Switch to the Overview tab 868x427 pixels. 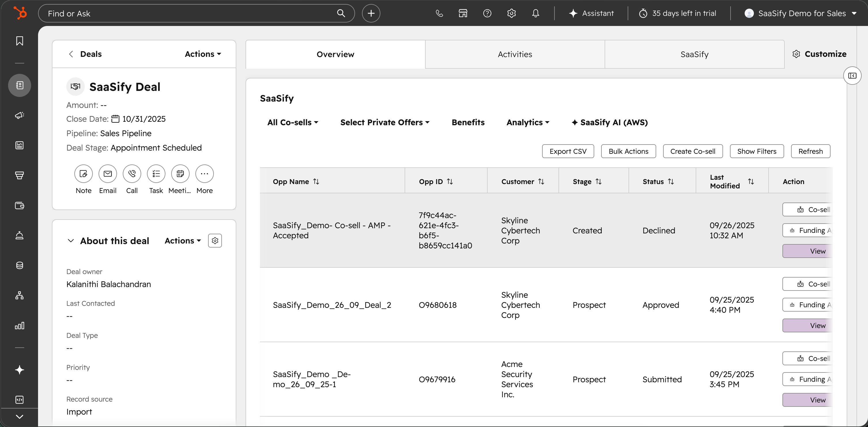pos(335,54)
